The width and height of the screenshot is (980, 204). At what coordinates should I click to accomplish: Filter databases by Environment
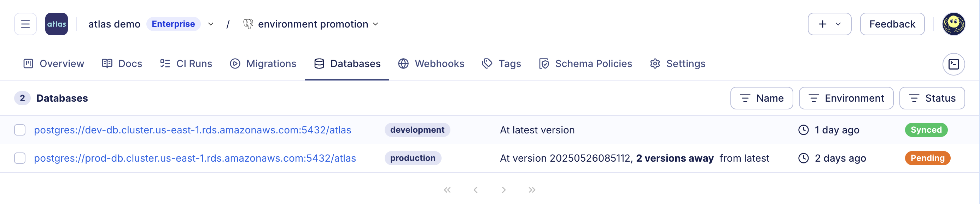tap(846, 98)
